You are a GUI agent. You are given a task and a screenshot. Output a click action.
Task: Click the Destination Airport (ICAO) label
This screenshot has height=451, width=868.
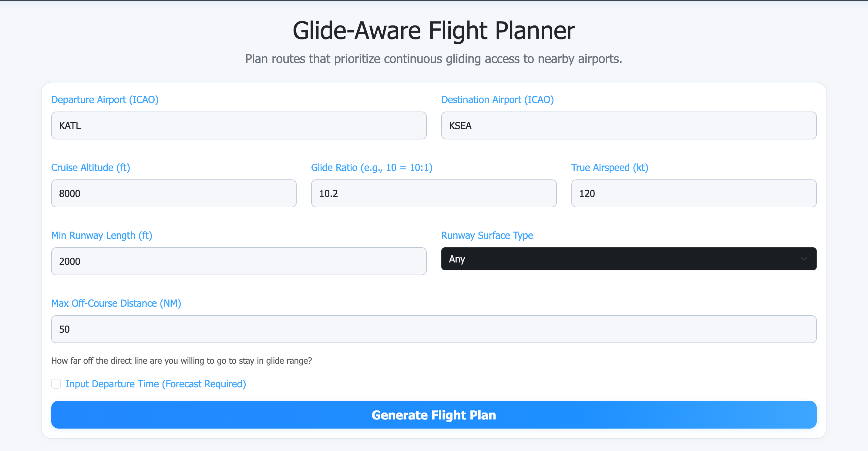(x=497, y=99)
